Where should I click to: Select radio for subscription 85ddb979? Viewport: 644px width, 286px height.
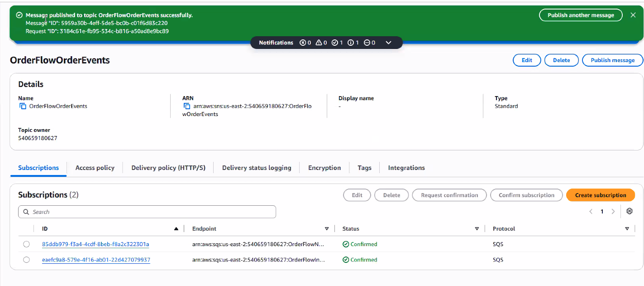(x=26, y=244)
